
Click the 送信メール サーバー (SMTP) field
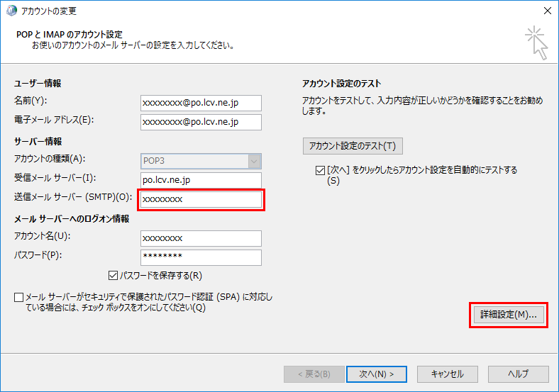coord(201,199)
